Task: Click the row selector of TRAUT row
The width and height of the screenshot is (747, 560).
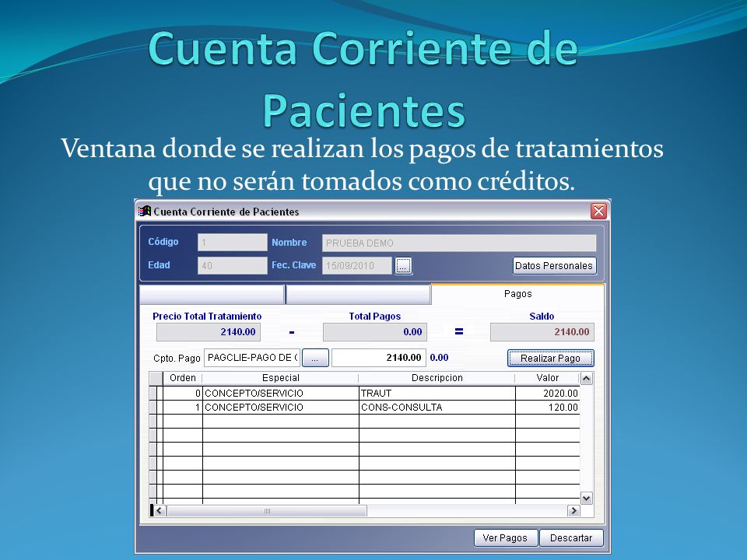Action: point(153,394)
